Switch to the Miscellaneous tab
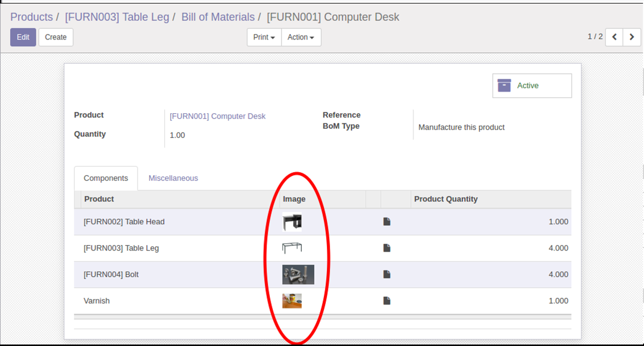The image size is (644, 346). [x=173, y=178]
